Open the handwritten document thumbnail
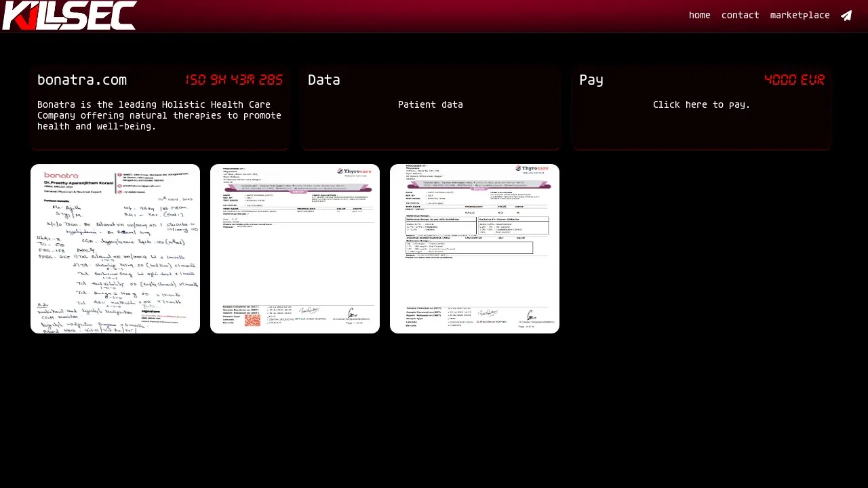Screen dimensions: 868x488 pyautogui.click(x=115, y=249)
